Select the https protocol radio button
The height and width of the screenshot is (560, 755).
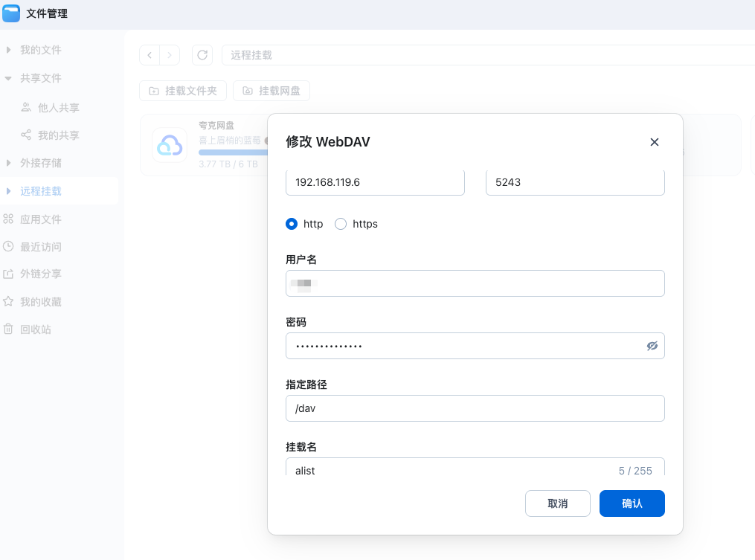(341, 224)
